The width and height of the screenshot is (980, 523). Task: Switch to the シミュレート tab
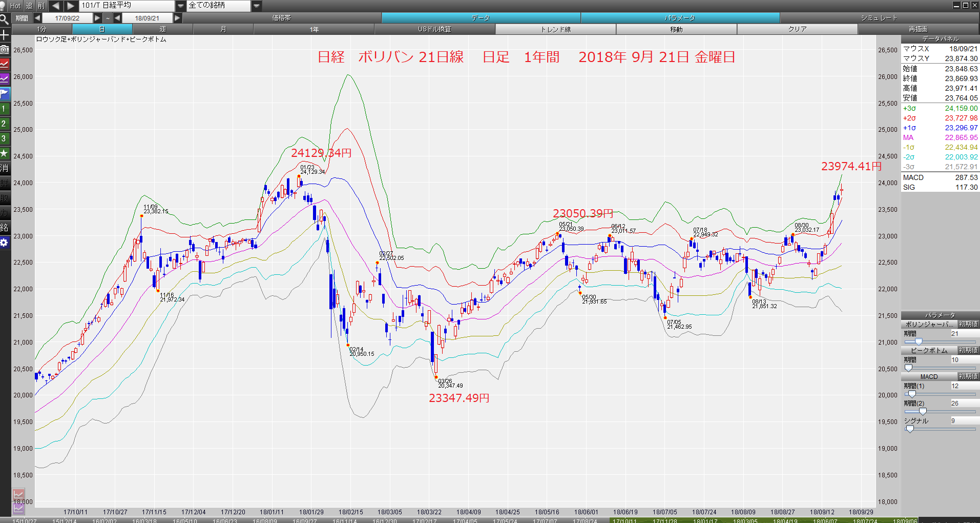pos(879,18)
